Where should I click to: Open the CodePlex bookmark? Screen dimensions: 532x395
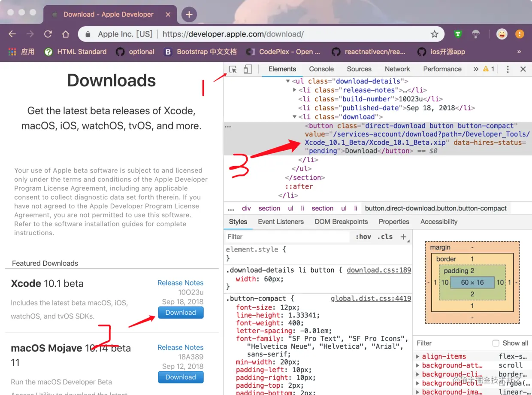(283, 52)
